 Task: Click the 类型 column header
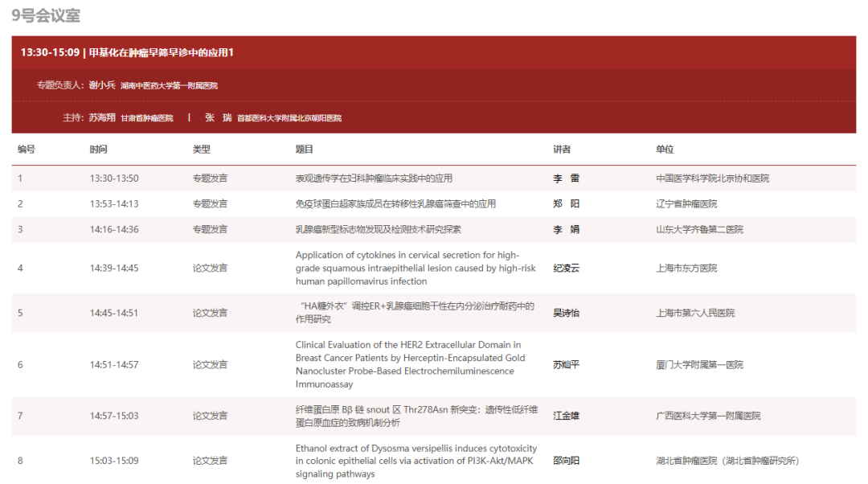point(202,150)
